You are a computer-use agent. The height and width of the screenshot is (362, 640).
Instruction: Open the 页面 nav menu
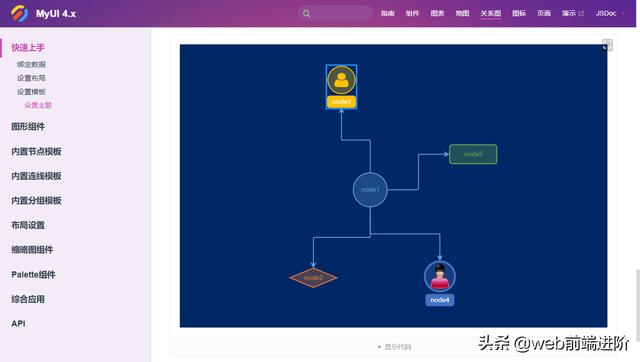pyautogui.click(x=544, y=13)
